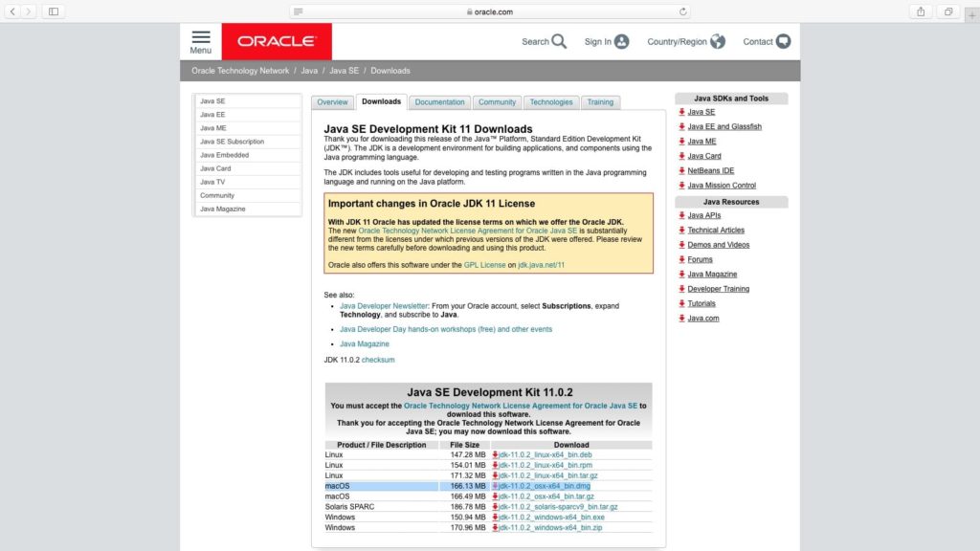
Task: Click Reader view icon in address bar
Action: click(x=299, y=11)
